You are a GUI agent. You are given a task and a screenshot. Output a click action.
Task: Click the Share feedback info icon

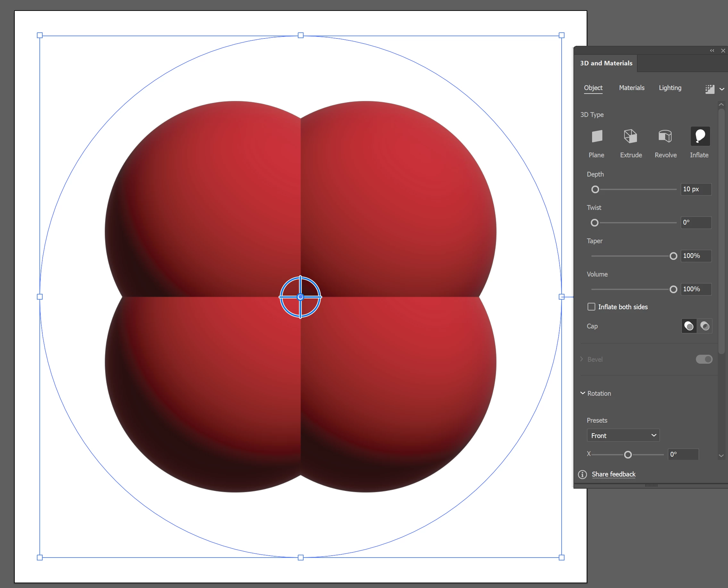coord(582,475)
